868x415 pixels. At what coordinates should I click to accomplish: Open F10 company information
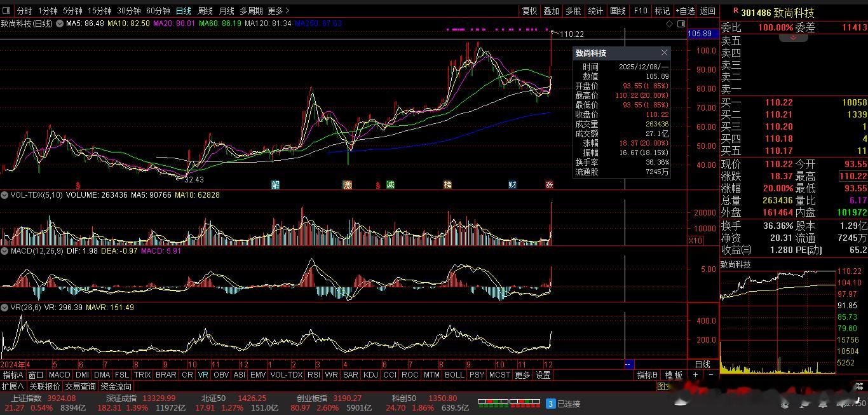coord(641,11)
